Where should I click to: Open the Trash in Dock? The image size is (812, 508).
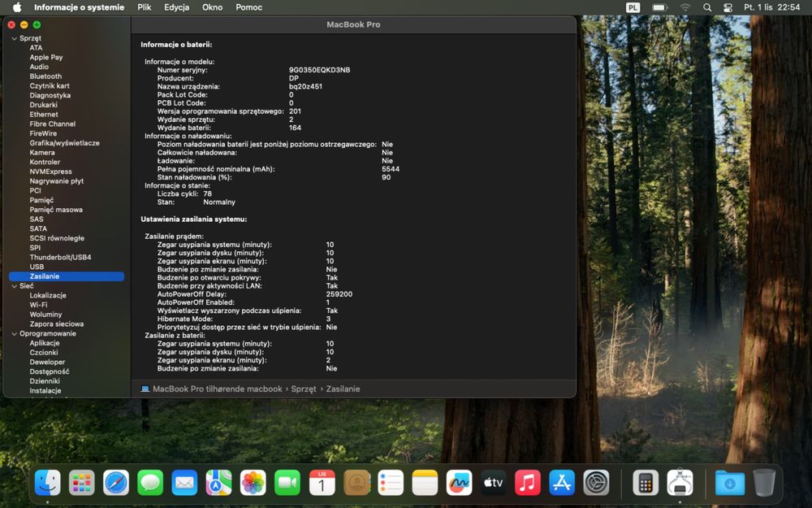click(764, 483)
